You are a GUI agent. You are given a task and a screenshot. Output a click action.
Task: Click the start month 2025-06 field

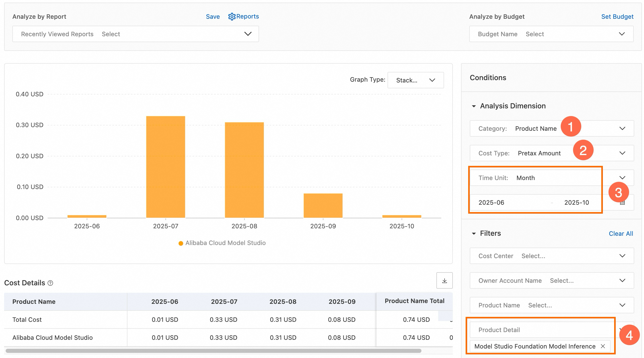point(491,203)
